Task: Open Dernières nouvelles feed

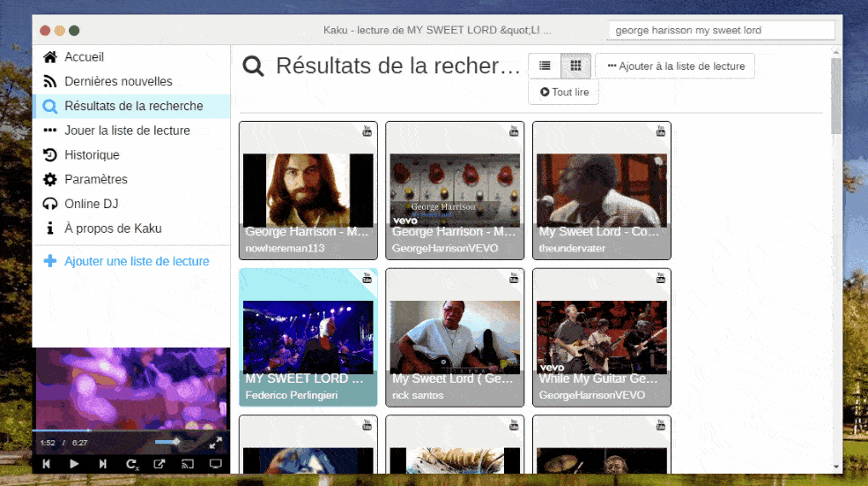Action: click(131, 81)
